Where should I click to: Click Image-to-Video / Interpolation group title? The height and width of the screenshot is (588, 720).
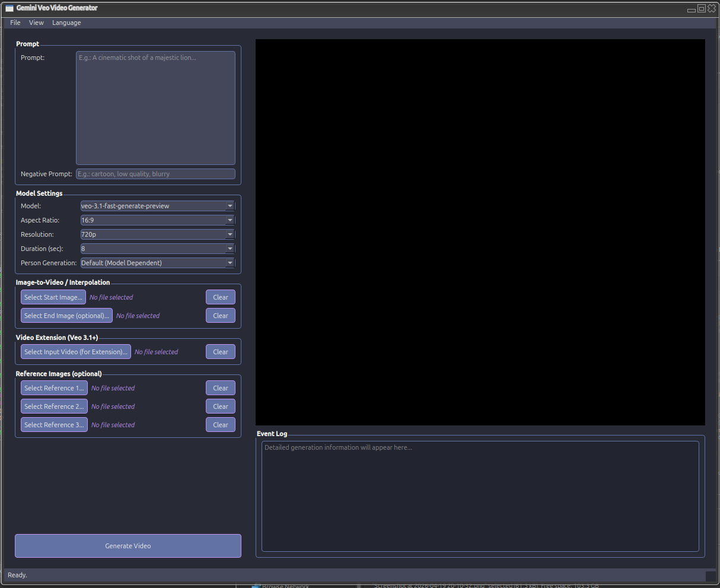[63, 282]
